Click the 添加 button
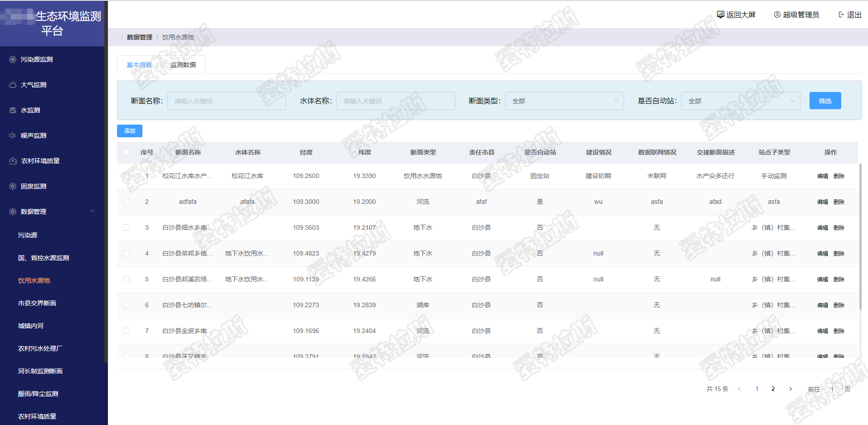Viewport: 868px width, 425px height. point(130,131)
